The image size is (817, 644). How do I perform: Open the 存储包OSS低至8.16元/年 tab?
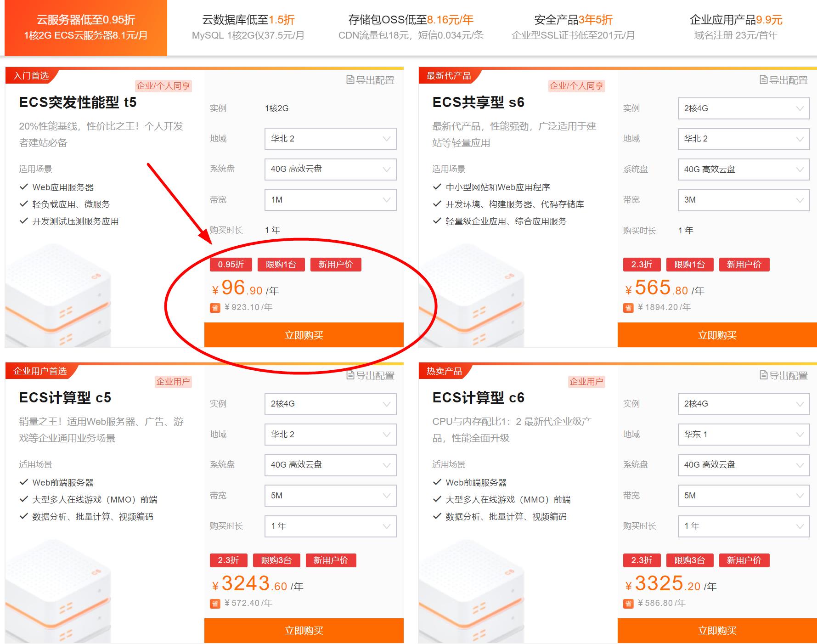coord(411,27)
